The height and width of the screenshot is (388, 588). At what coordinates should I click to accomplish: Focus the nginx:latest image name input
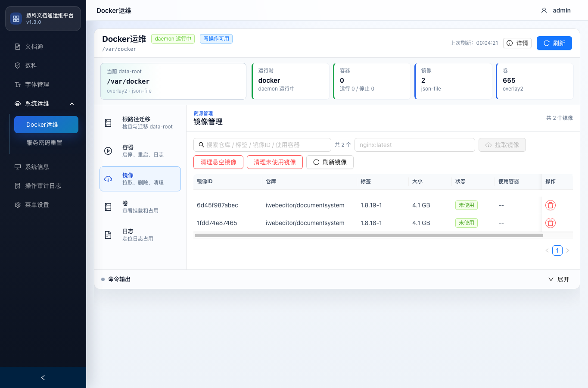pos(415,145)
